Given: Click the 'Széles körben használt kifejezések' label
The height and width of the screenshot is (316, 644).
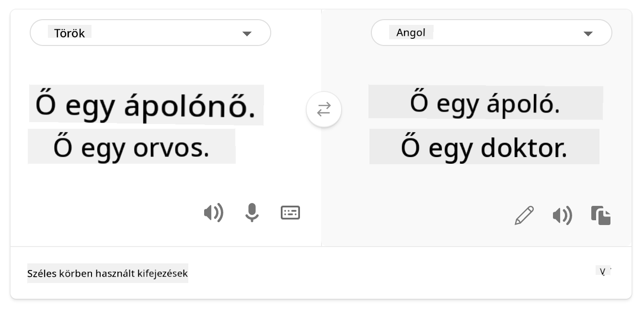Looking at the screenshot, I should point(108,273).
